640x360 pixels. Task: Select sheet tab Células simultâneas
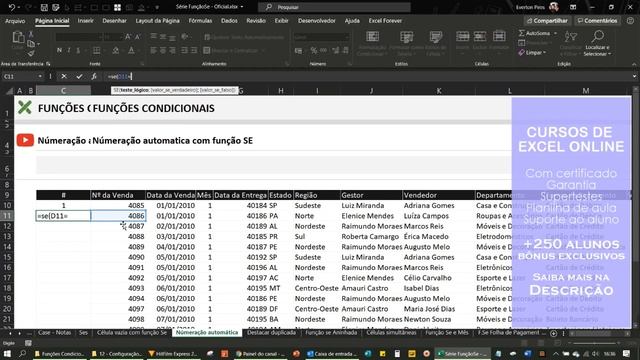(391, 333)
